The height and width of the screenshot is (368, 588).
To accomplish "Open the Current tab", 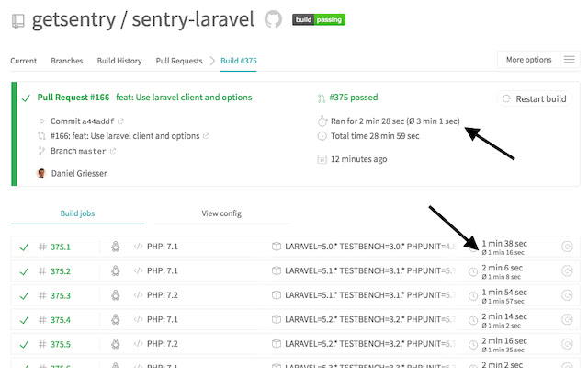I will [x=24, y=61].
